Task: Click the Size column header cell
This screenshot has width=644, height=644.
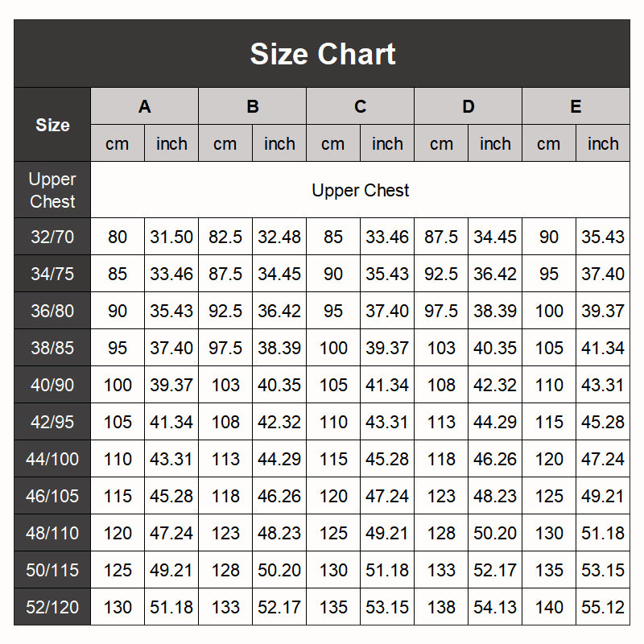Action: 52,125
